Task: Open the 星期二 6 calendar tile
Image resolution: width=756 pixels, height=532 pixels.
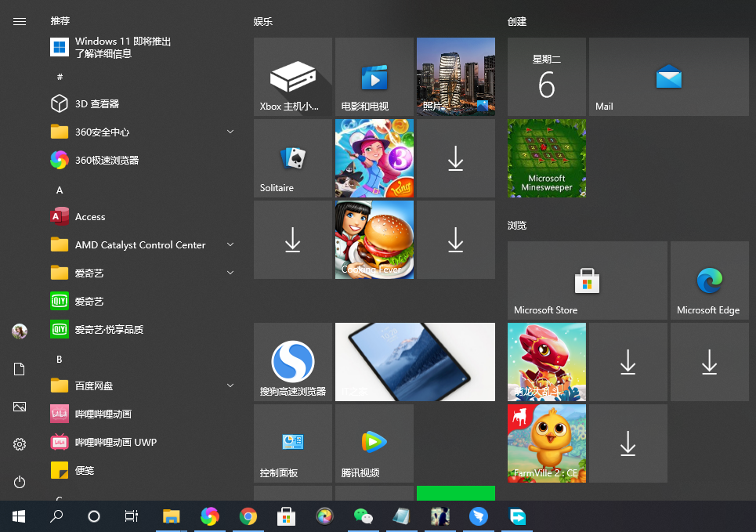Action: (x=546, y=77)
